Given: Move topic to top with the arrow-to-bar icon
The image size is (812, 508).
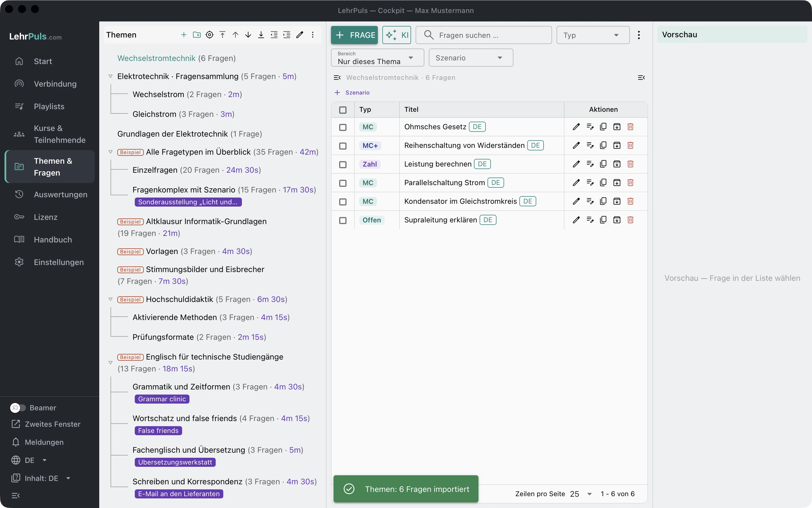Looking at the screenshot, I should tap(222, 35).
